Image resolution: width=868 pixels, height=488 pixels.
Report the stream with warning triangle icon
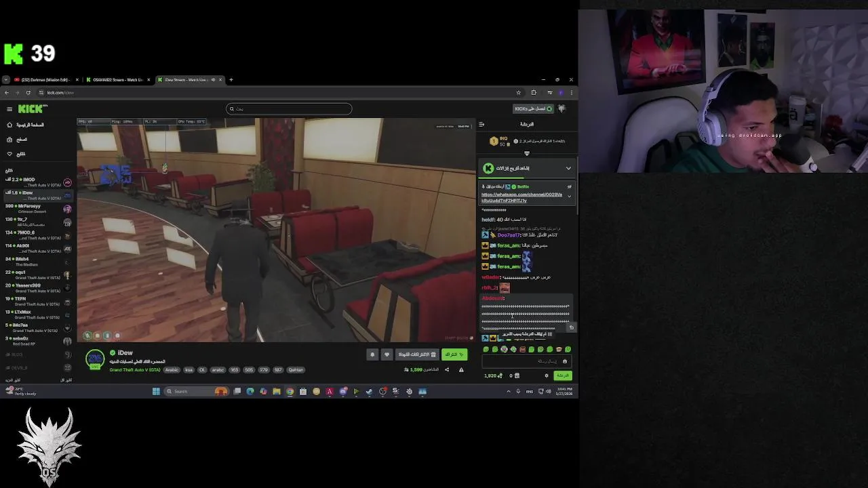click(x=461, y=369)
